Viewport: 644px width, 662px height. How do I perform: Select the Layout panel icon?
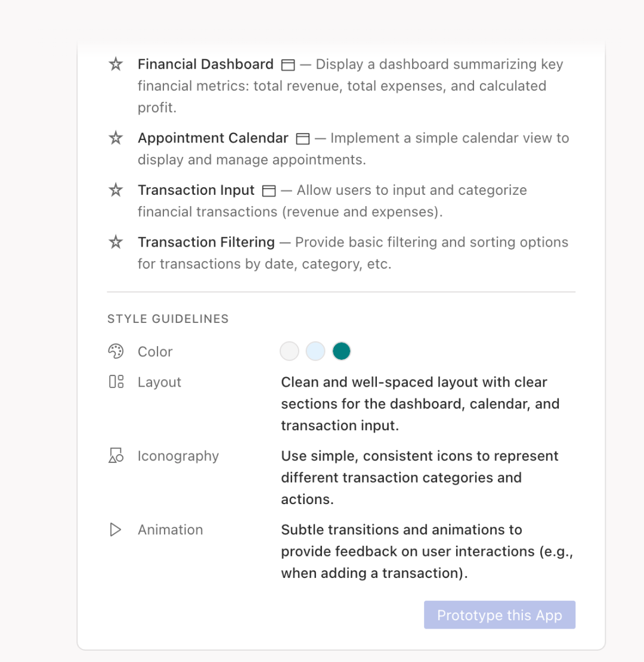click(x=115, y=382)
